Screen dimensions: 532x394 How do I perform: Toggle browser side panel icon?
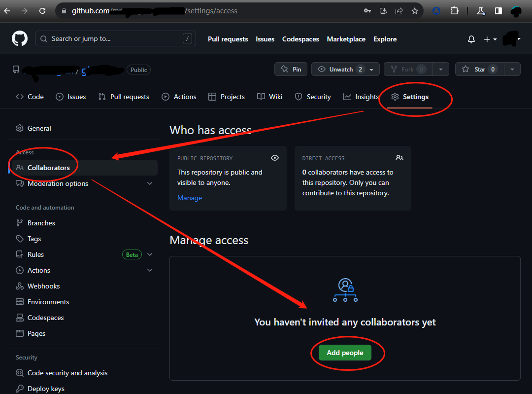[x=499, y=11]
